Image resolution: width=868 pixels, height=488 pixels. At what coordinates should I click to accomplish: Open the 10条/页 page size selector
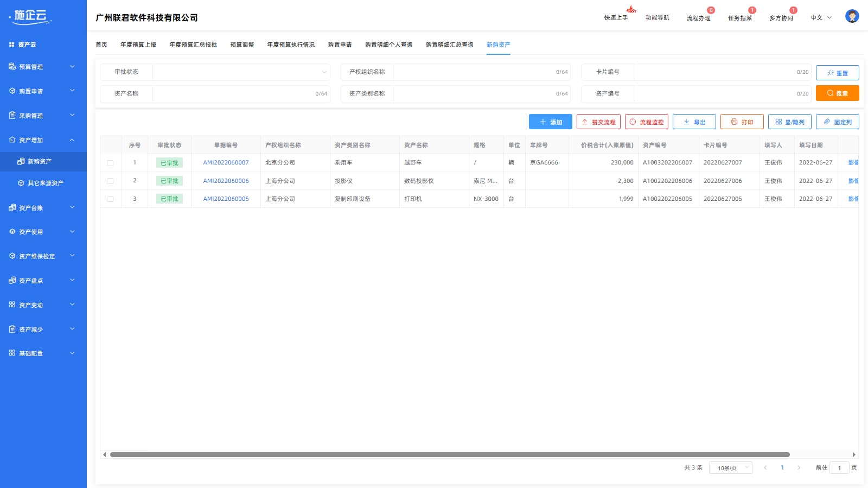point(730,468)
